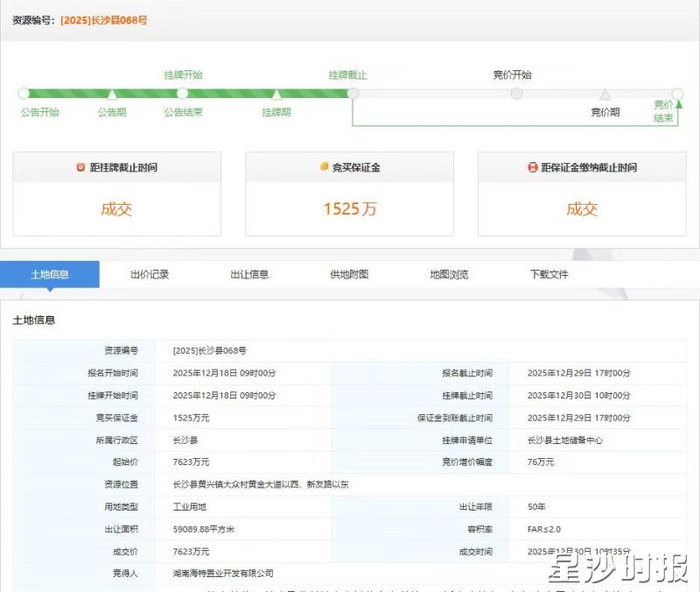Select the grey 竞价期 triangle marker

coord(605,94)
